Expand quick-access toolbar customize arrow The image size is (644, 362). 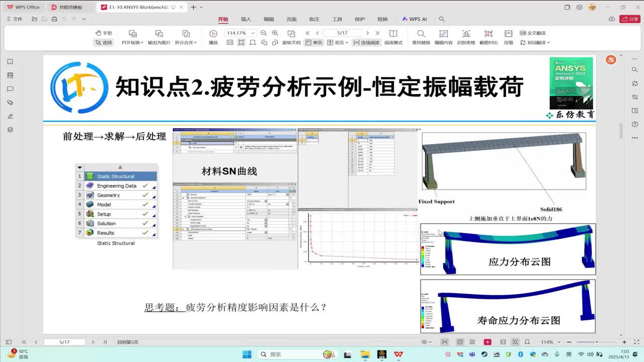coord(84,19)
